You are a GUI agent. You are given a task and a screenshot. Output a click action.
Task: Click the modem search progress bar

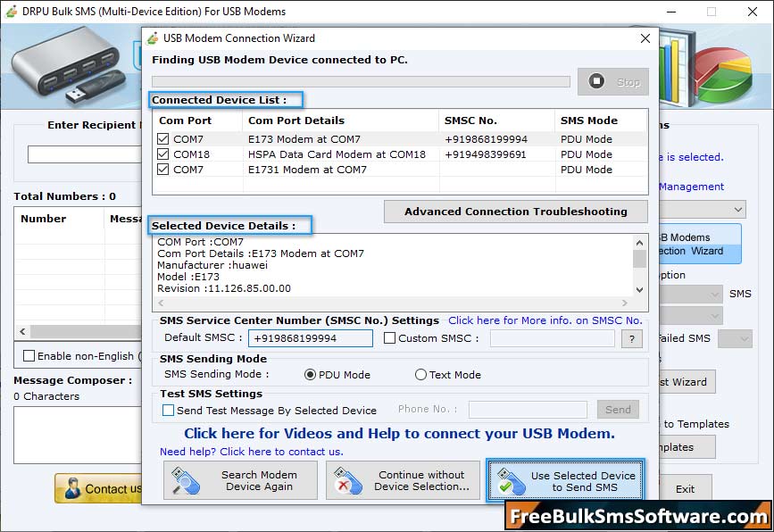coord(361,81)
